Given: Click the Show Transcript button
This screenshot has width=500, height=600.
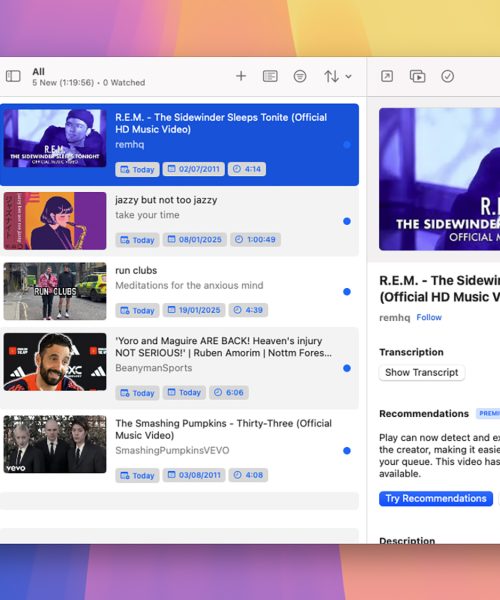Looking at the screenshot, I should [422, 372].
